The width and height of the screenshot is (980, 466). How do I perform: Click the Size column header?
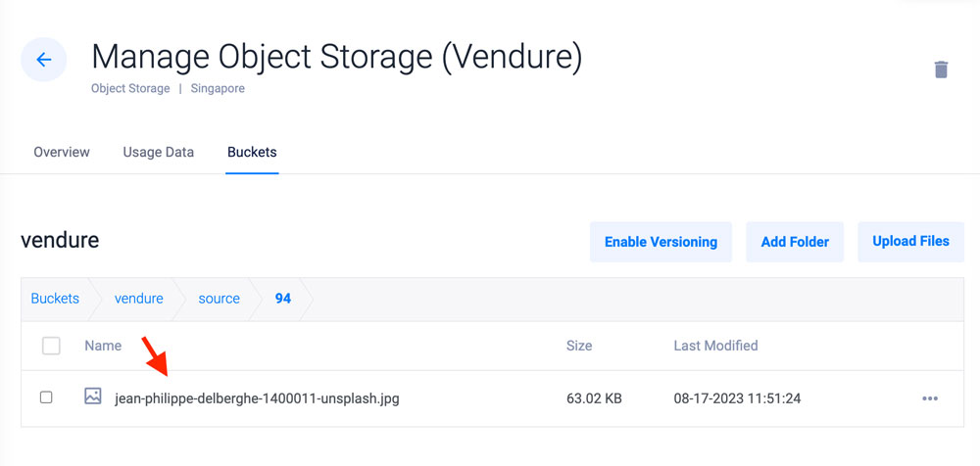coord(579,346)
